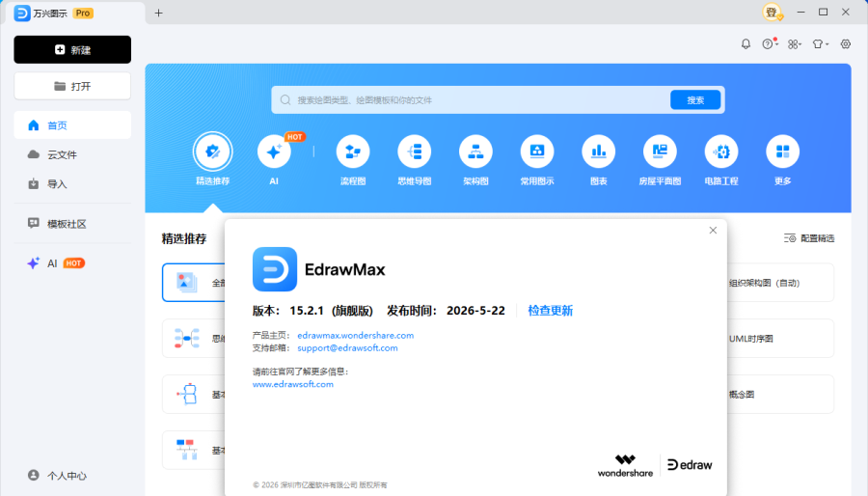
Task: Click the 2026 copyright notice text
Action: (x=320, y=485)
